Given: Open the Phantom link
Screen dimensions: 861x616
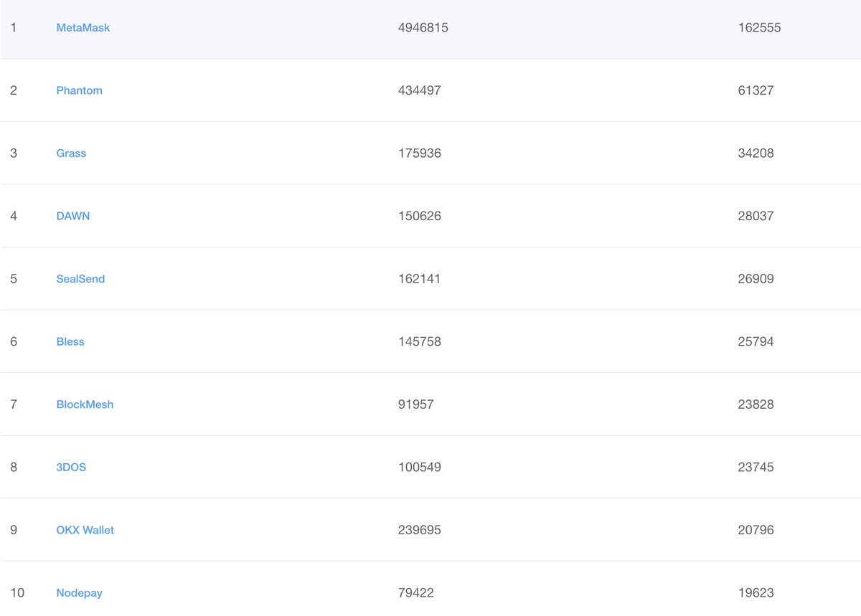Looking at the screenshot, I should click(x=79, y=90).
